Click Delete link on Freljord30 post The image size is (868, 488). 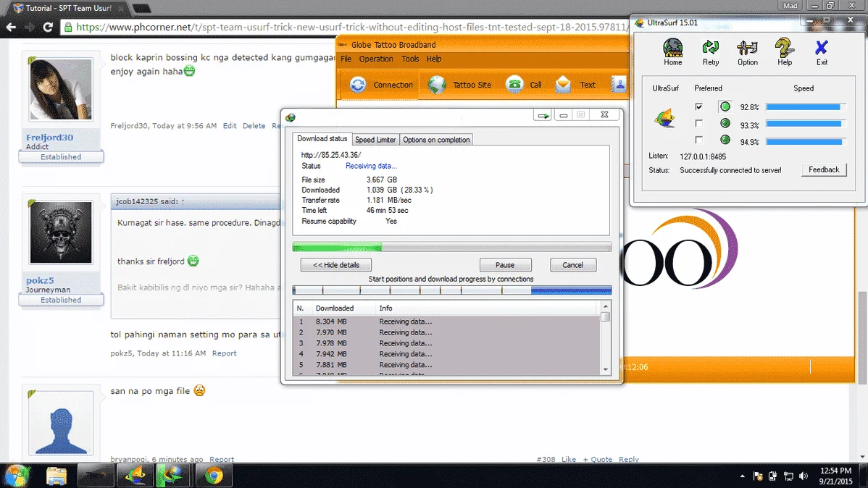(254, 125)
